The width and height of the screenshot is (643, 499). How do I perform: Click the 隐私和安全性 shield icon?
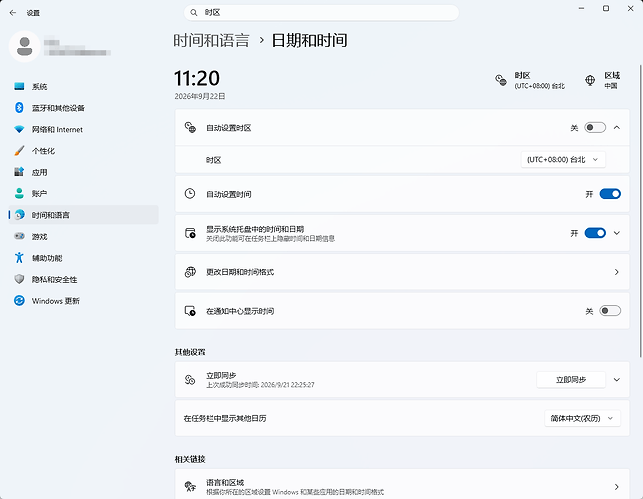click(x=19, y=279)
